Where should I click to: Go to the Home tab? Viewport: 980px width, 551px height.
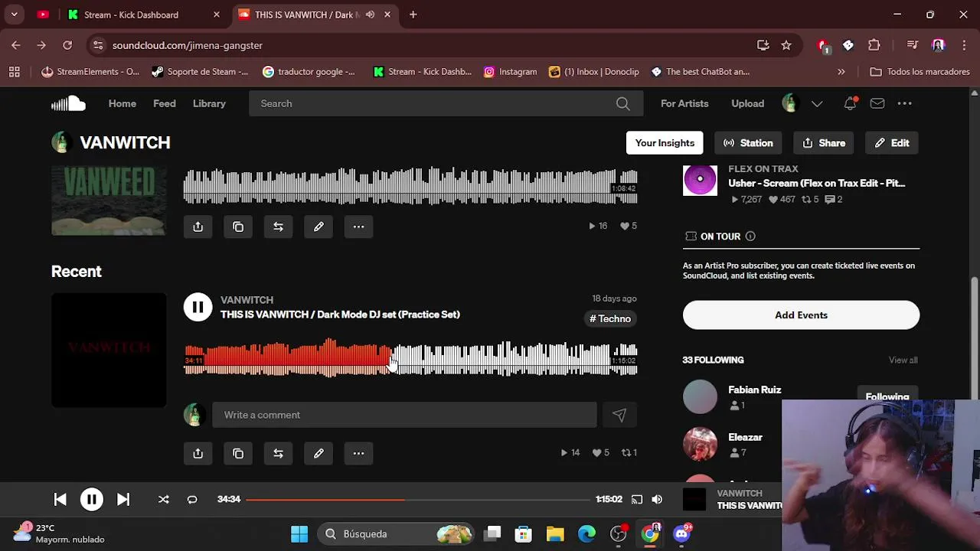tap(122, 103)
